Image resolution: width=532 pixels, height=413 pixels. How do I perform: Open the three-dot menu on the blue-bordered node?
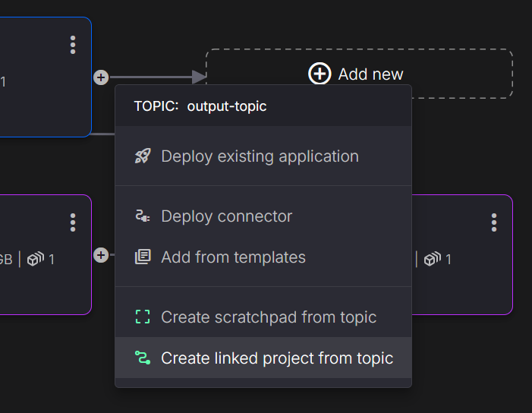pos(73,45)
